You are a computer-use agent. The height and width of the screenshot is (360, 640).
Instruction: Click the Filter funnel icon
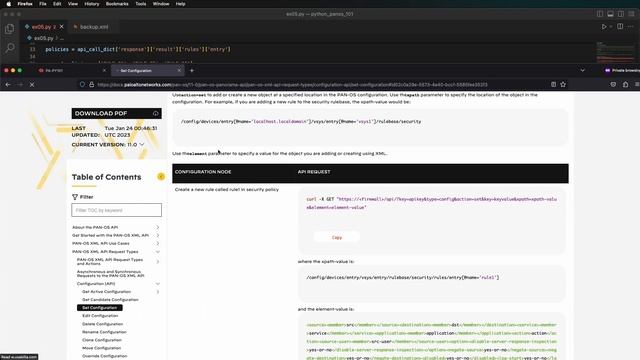(75, 197)
